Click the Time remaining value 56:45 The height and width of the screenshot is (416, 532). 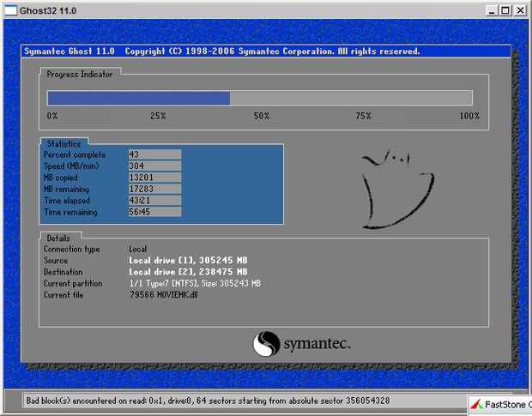[154, 212]
